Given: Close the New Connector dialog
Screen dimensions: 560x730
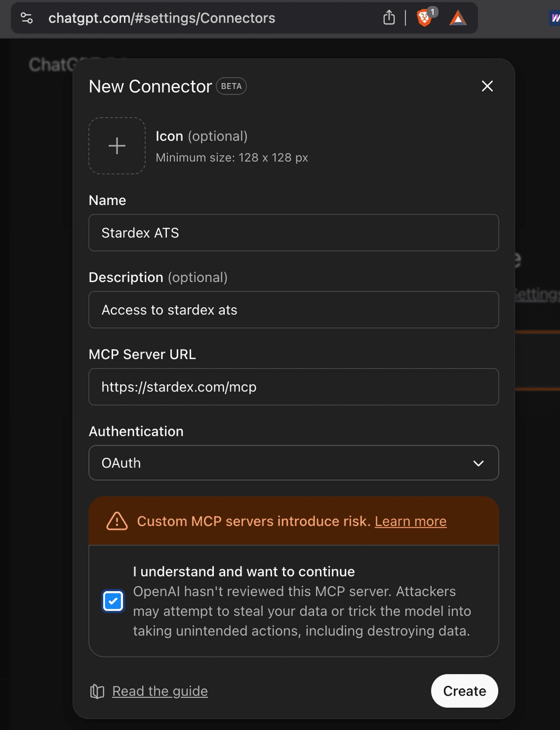Looking at the screenshot, I should click(487, 86).
